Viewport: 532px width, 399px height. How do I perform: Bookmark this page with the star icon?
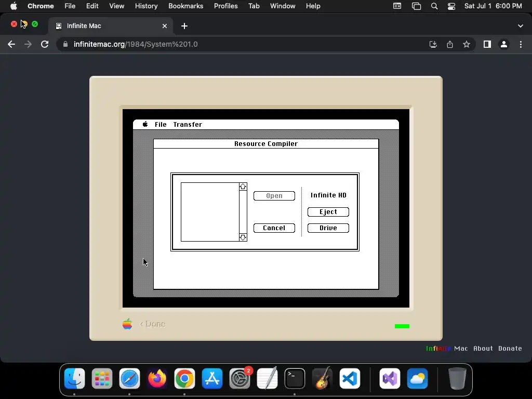point(467,44)
